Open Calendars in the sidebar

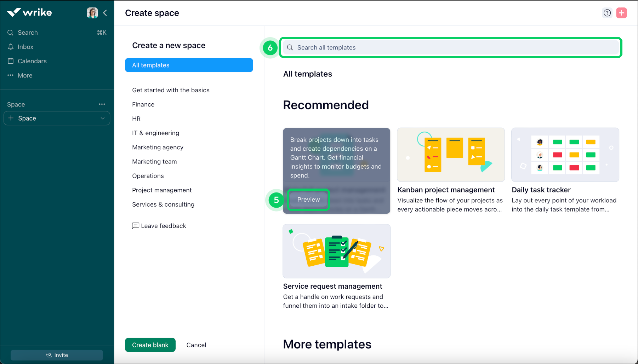pyautogui.click(x=32, y=61)
